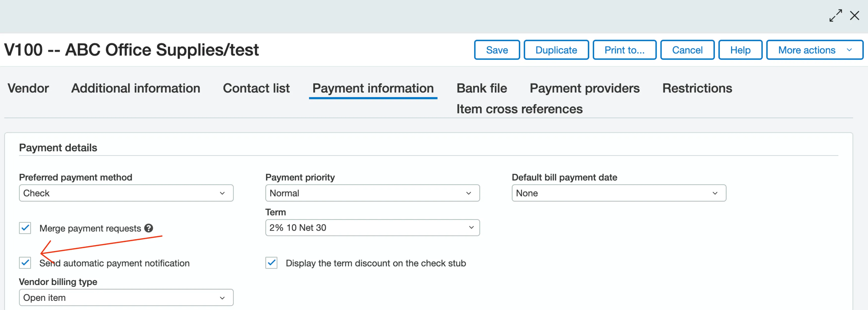Viewport: 868px width, 310px height.
Task: Expand the Default bill payment date dropdown
Action: (619, 193)
